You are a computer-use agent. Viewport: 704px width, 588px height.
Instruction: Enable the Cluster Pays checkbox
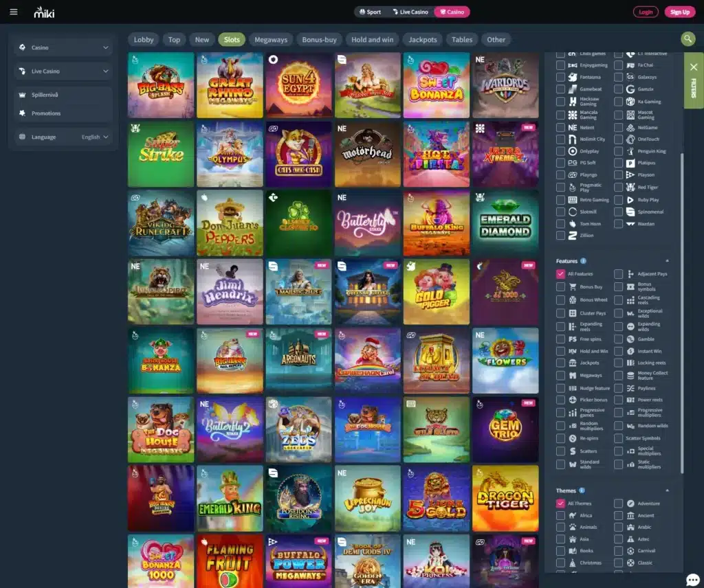click(560, 313)
